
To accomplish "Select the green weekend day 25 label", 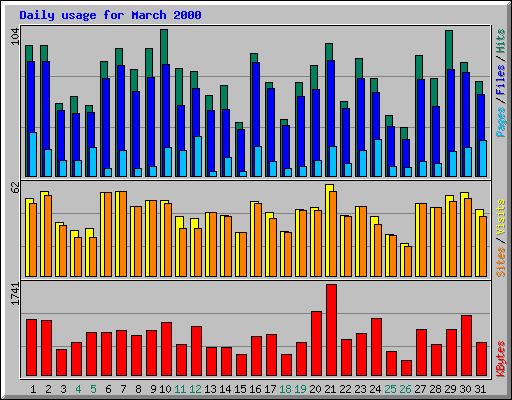I will point(390,389).
